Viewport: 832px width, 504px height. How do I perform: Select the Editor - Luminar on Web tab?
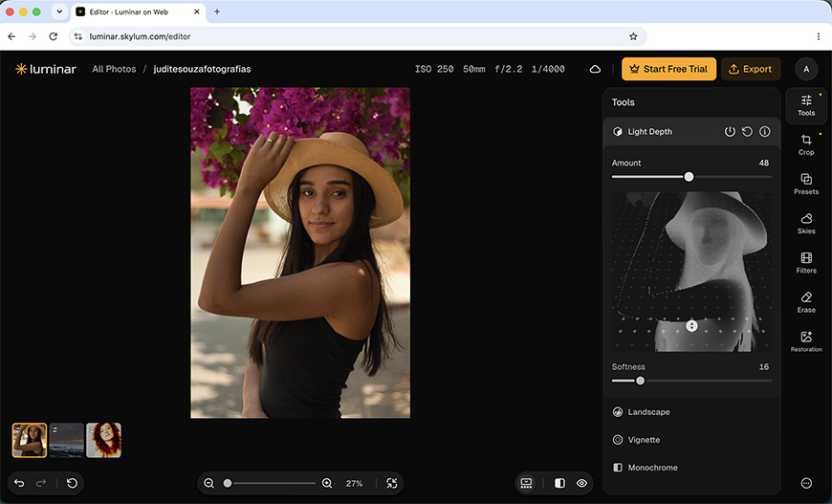(x=137, y=11)
